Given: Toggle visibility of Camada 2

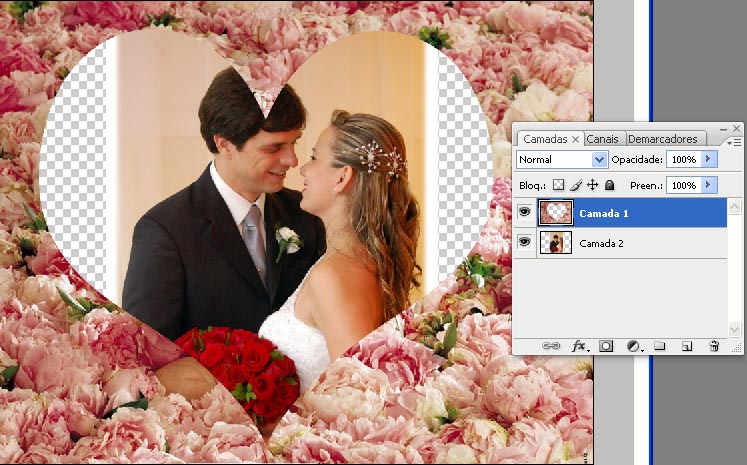Looking at the screenshot, I should click(525, 243).
